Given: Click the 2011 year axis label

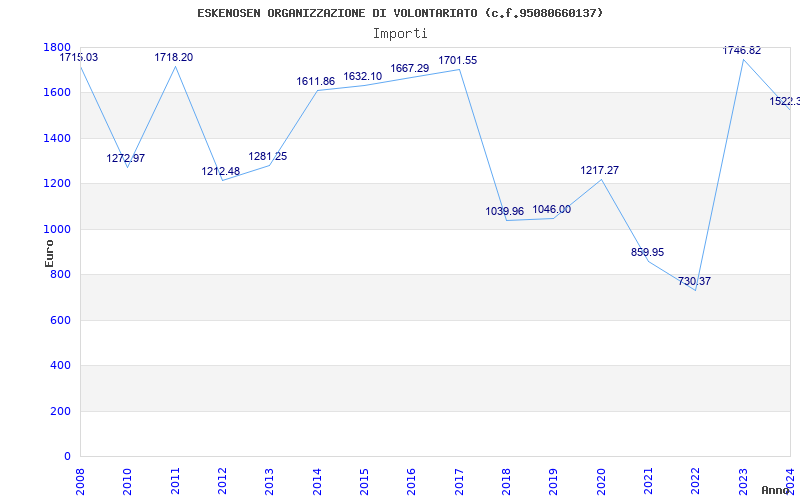Looking at the screenshot, I should pos(175,482).
